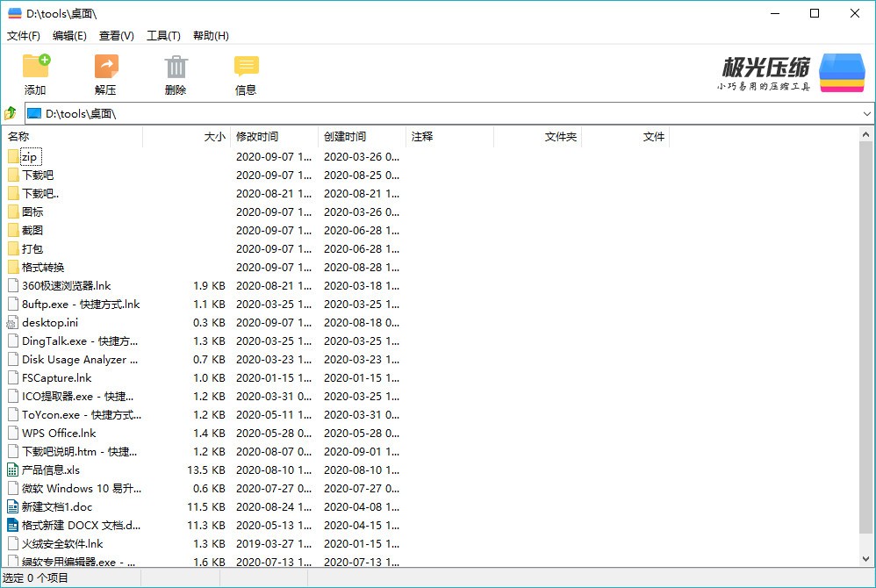Click folder icon of zip row
The width and height of the screenshot is (876, 588).
click(x=13, y=156)
